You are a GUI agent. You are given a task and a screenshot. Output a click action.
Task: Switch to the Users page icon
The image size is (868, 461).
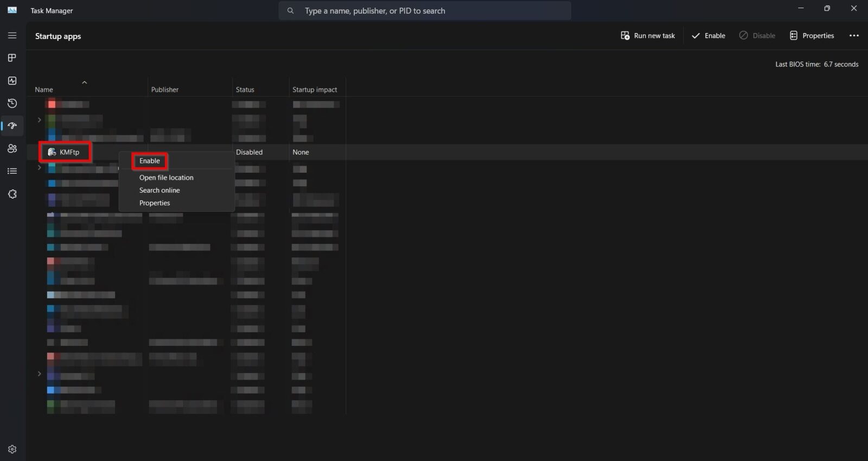(12, 149)
